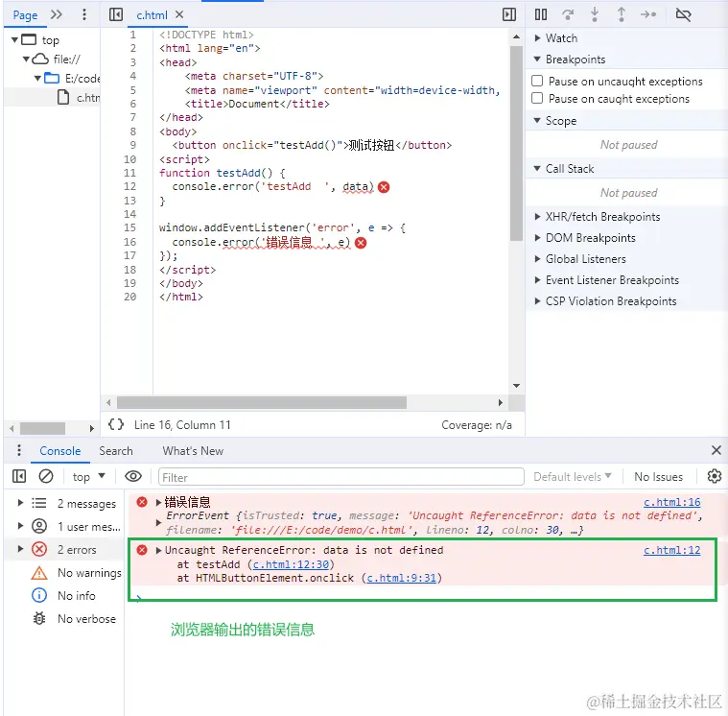This screenshot has height=716, width=728.
Task: Toggle the debugger sidebar icon
Action: click(509, 14)
